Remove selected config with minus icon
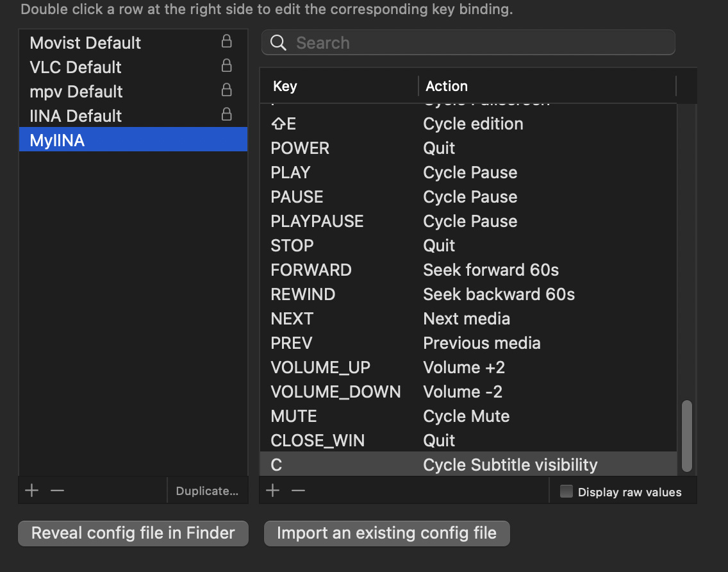Screen dimensions: 728x572 [58, 491]
